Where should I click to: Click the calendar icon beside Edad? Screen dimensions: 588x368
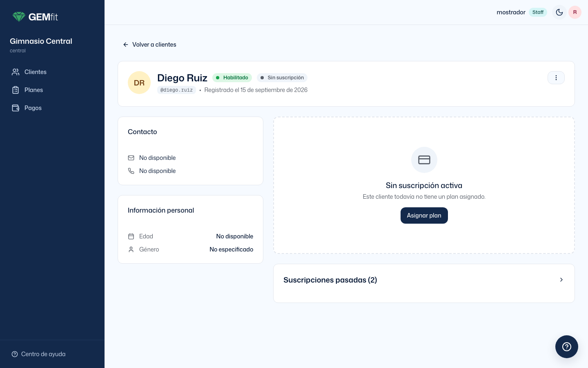[131, 236]
